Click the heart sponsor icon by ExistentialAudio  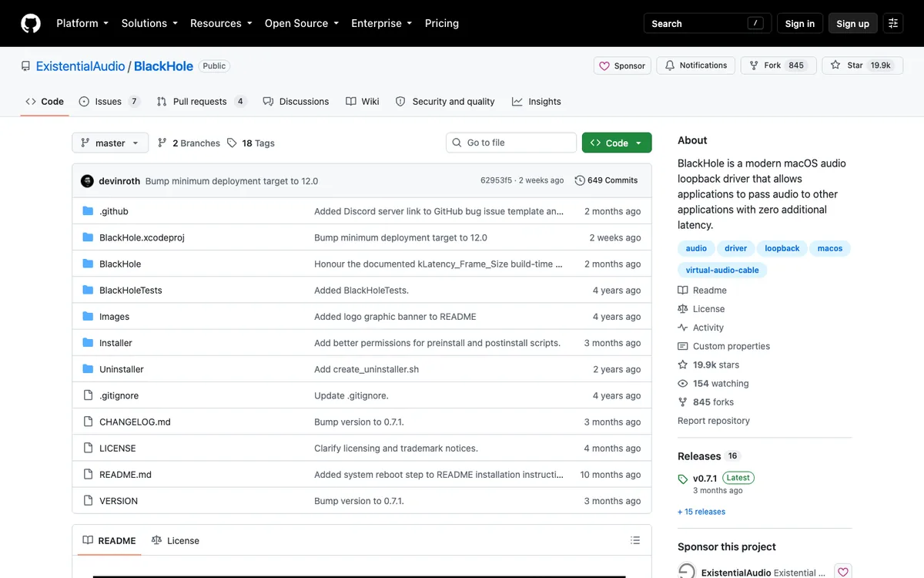point(843,572)
